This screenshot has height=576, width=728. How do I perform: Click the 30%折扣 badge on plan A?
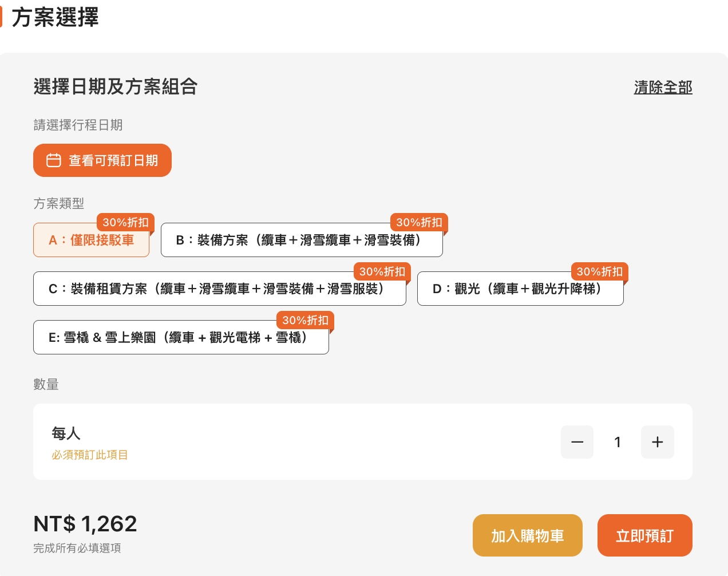125,222
